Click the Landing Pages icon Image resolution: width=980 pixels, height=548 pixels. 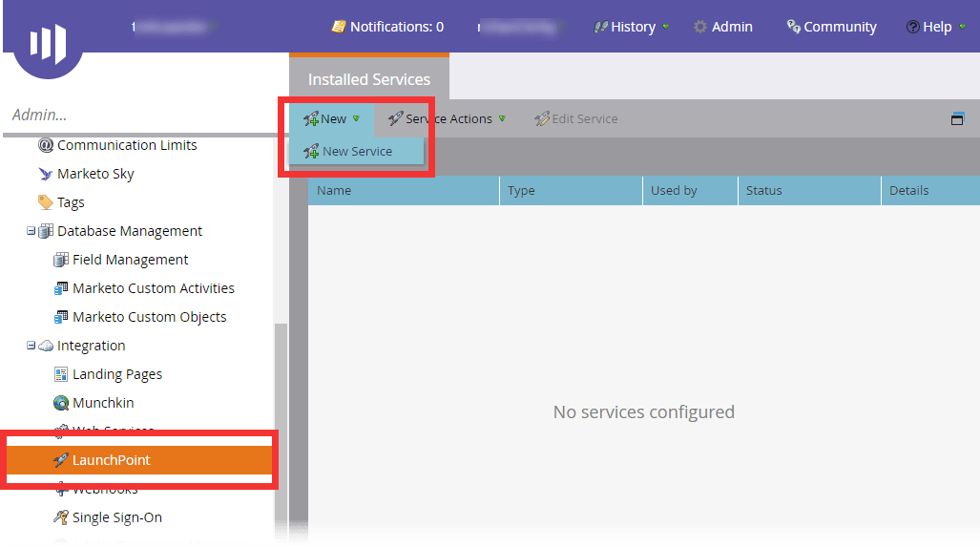[x=61, y=374]
